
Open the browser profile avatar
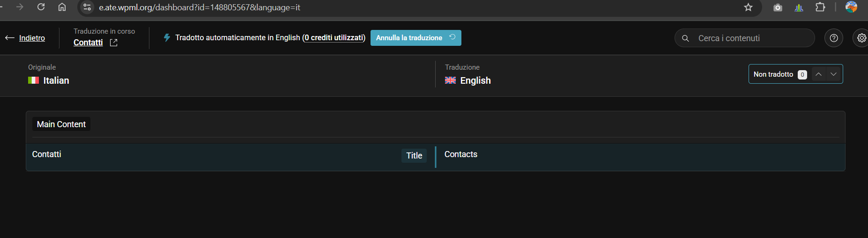[x=851, y=7]
